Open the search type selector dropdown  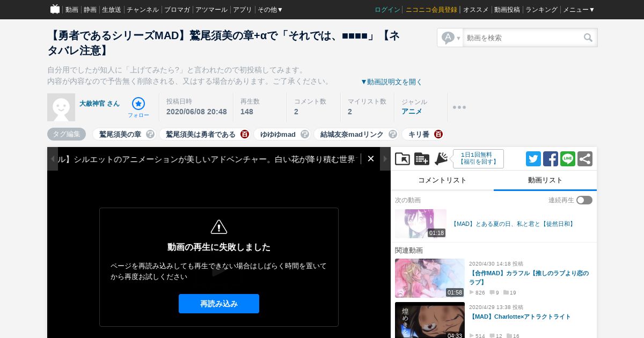pyautogui.click(x=450, y=38)
